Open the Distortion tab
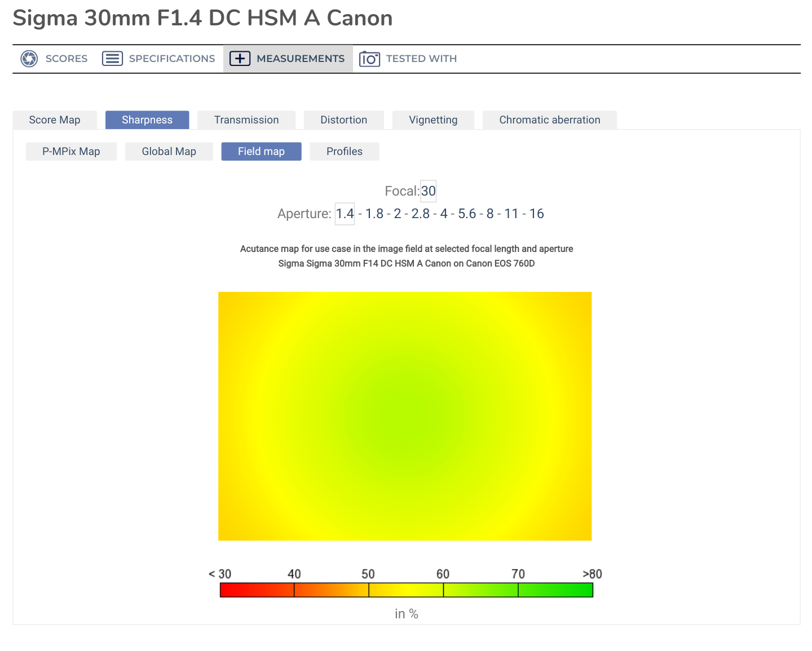This screenshot has width=812, height=651. [x=344, y=120]
